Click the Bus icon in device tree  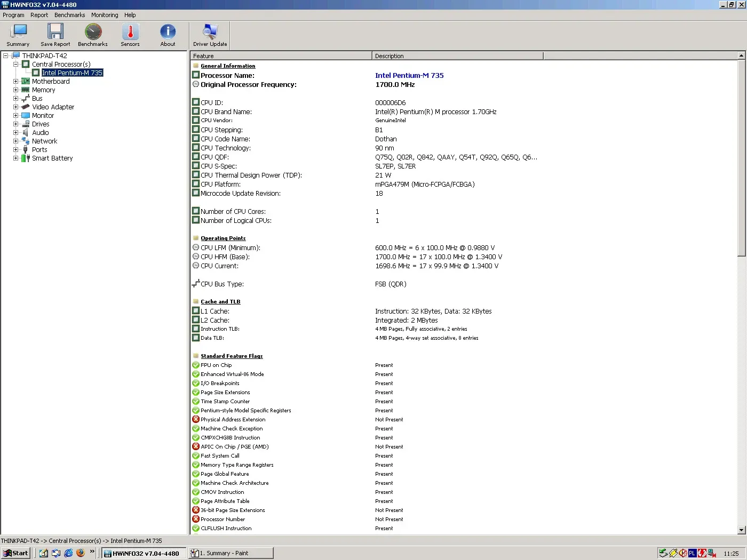click(x=26, y=99)
